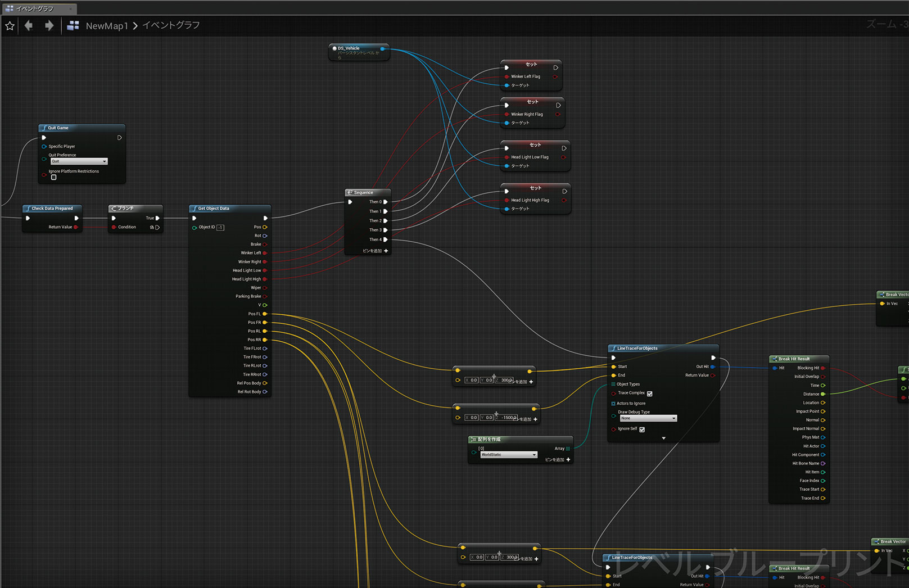Click the DS_Vehicle node output pin
The image size is (909, 588).
coord(382,49)
